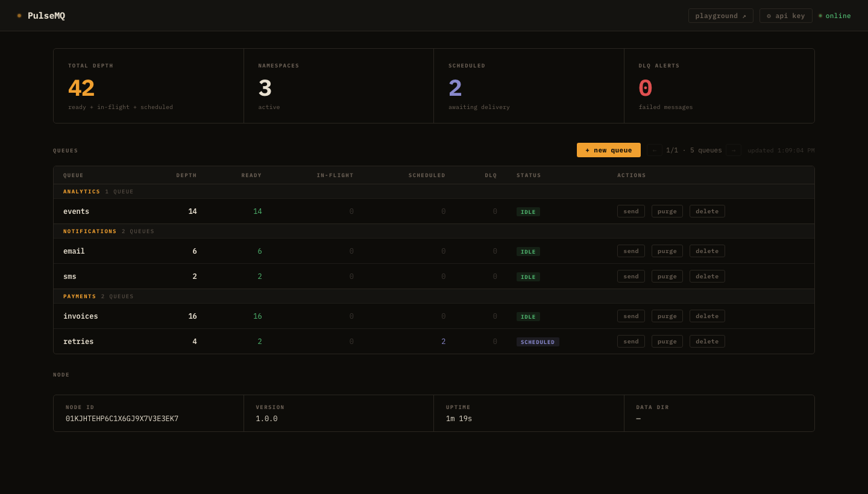Purge the email queue

click(x=667, y=251)
